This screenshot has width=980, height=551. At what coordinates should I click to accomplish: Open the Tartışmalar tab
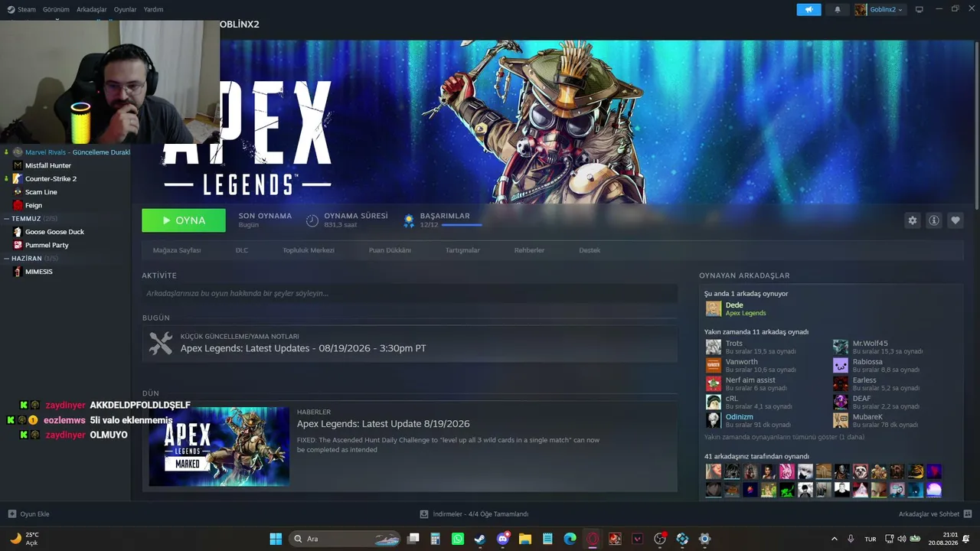click(x=462, y=250)
